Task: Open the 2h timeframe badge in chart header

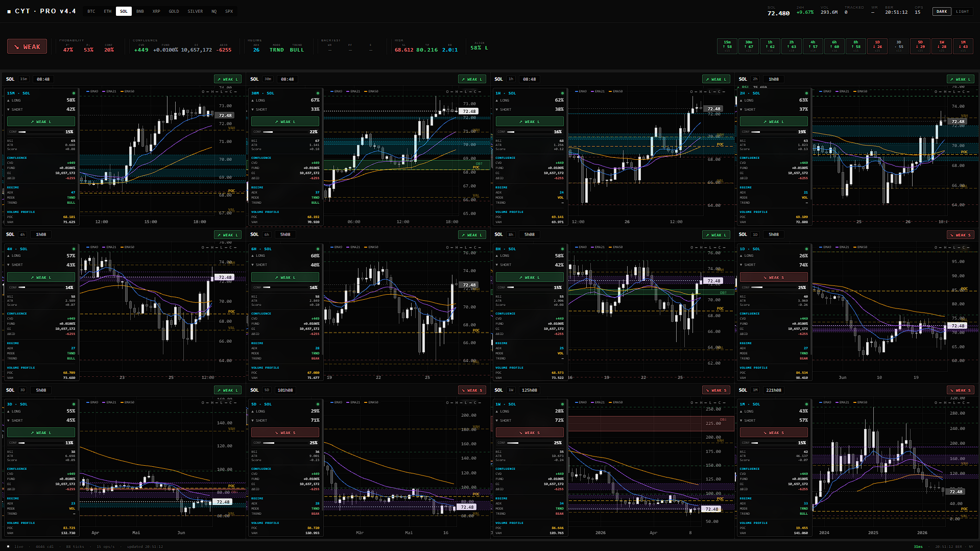Action: coord(755,79)
